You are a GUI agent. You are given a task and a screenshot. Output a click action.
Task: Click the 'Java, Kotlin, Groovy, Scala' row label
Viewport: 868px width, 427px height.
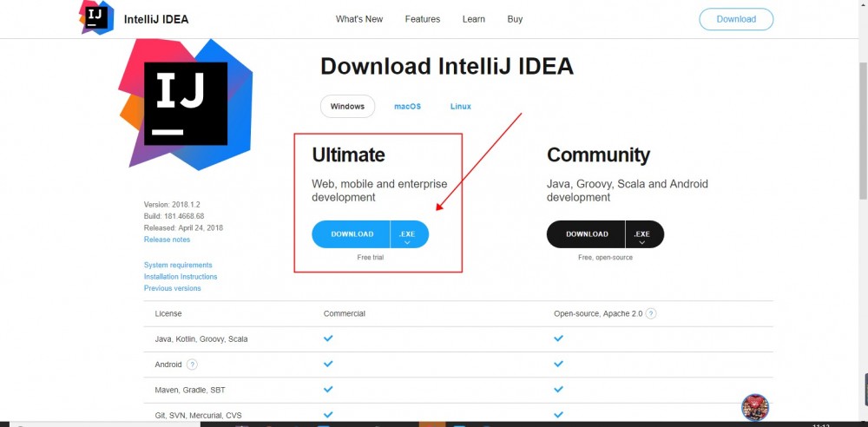(201, 339)
